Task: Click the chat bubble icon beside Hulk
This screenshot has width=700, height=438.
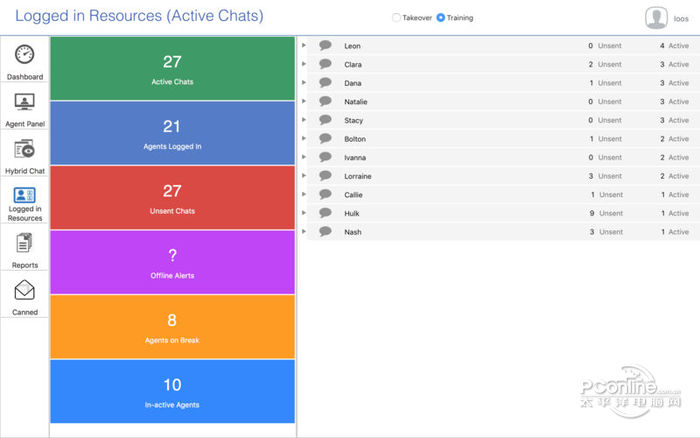Action: (325, 213)
